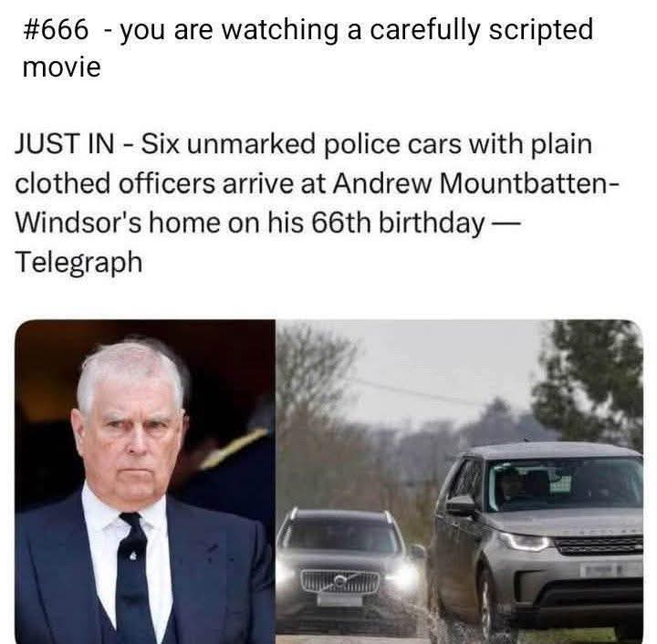This screenshot has width=657, height=644.
Task: Open the photo of the two SUVs
Action: tap(460, 482)
